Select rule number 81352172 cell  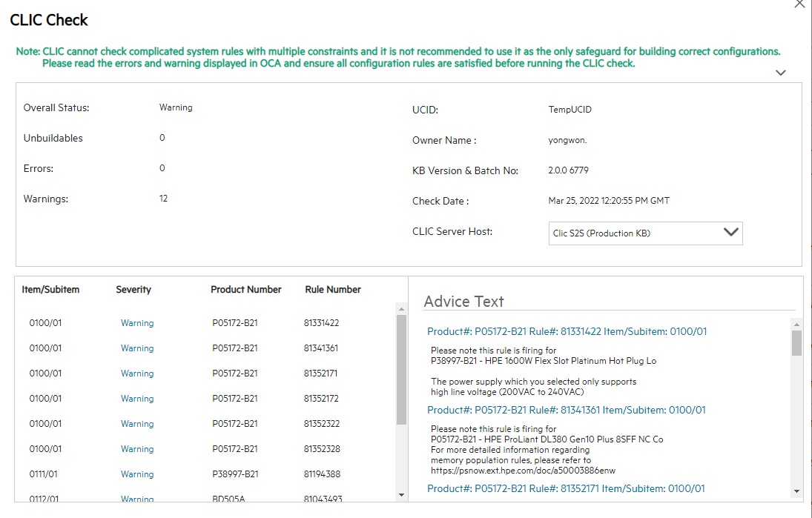tap(321, 399)
